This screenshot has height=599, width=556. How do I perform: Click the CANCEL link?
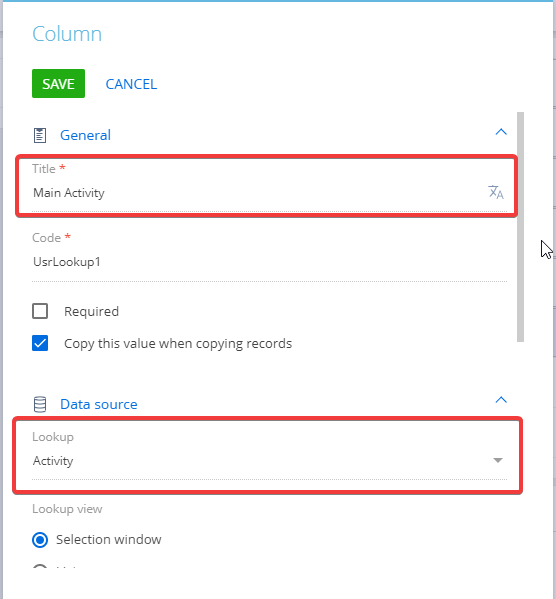131,84
